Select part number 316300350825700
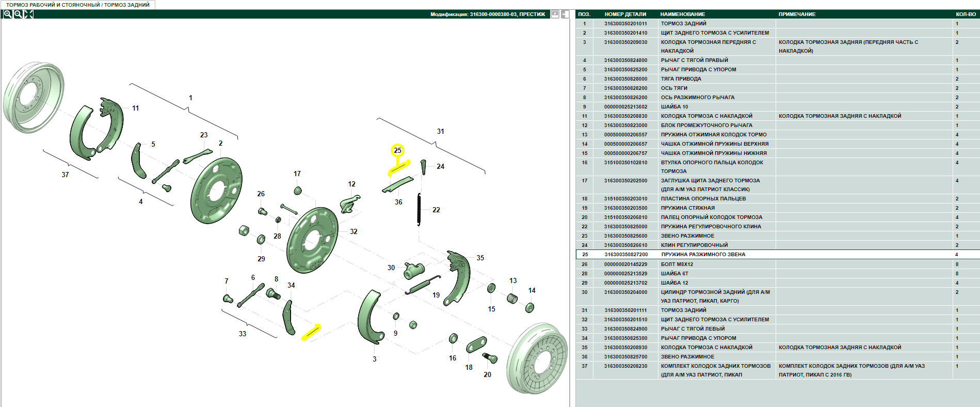 625,356
